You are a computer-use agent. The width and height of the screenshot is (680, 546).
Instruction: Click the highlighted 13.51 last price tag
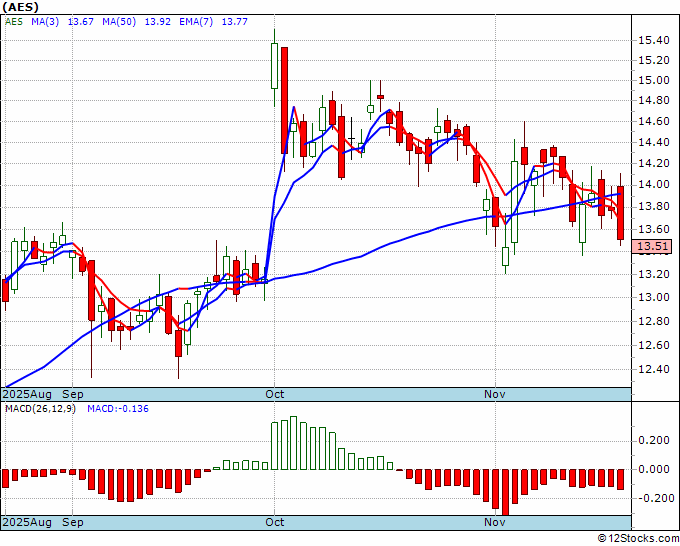point(652,246)
